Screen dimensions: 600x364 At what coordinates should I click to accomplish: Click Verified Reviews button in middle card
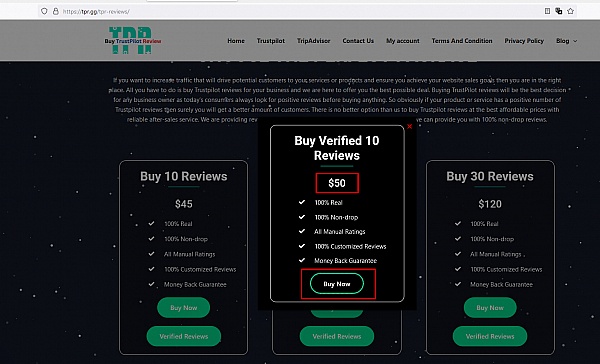tap(337, 336)
